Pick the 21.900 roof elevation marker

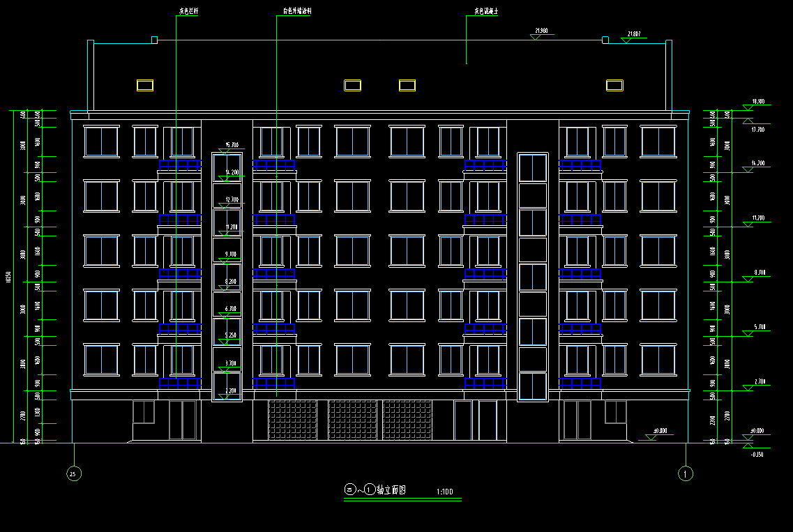[541, 32]
